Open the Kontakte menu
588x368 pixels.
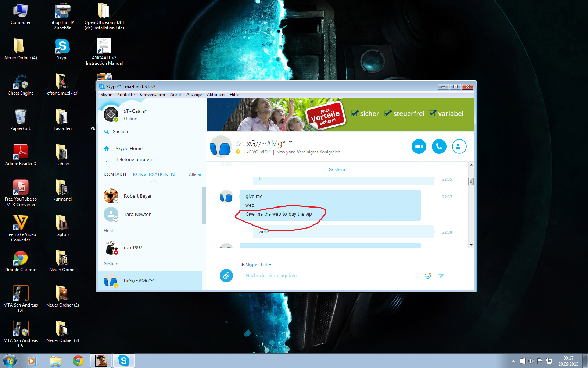pos(126,95)
